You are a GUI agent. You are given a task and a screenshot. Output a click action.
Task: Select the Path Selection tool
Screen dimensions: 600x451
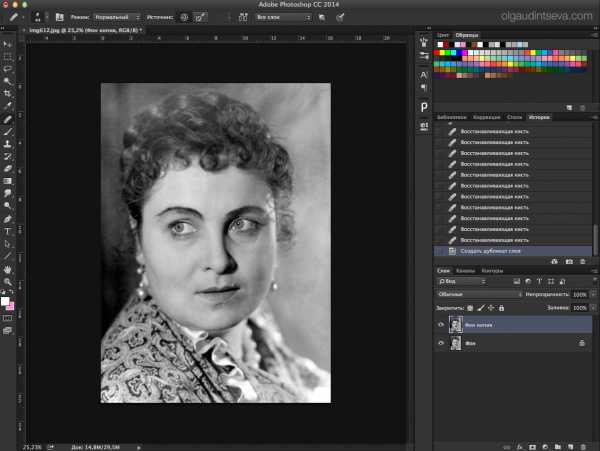point(7,244)
